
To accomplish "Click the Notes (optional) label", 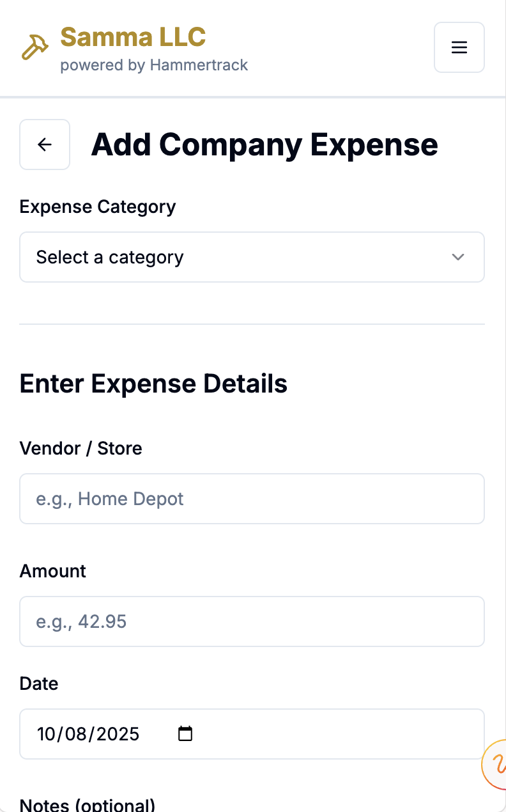I will point(88,804).
